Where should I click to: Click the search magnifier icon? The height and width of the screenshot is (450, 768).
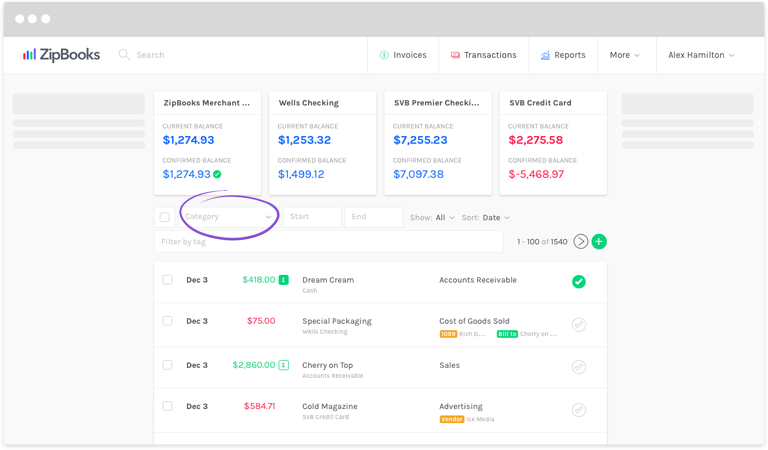124,55
